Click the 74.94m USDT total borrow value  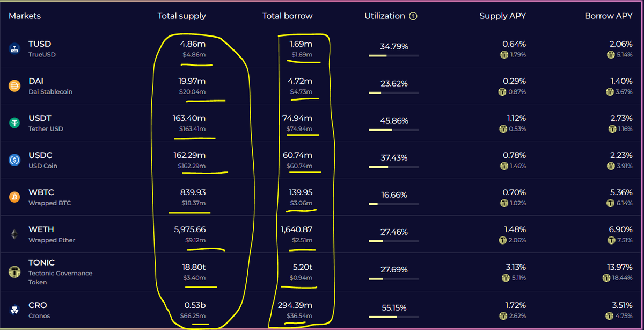pyautogui.click(x=297, y=118)
